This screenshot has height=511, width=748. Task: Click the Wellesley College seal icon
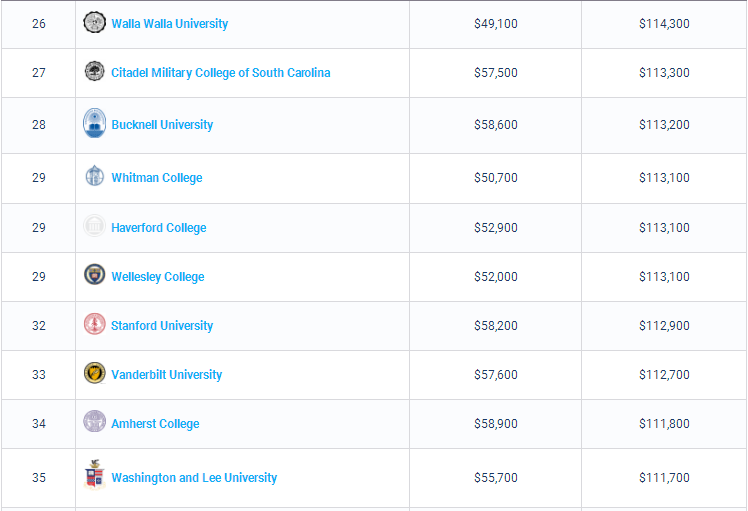(94, 275)
